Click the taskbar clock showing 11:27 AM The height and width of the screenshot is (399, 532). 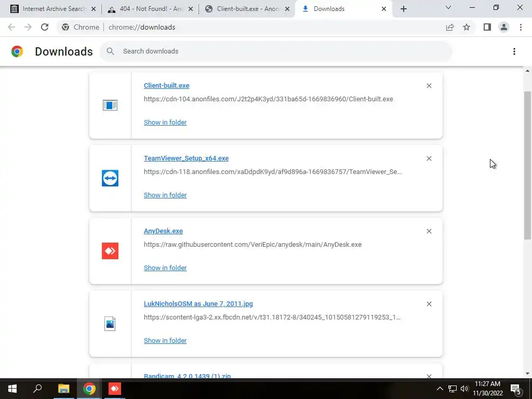tap(487, 389)
